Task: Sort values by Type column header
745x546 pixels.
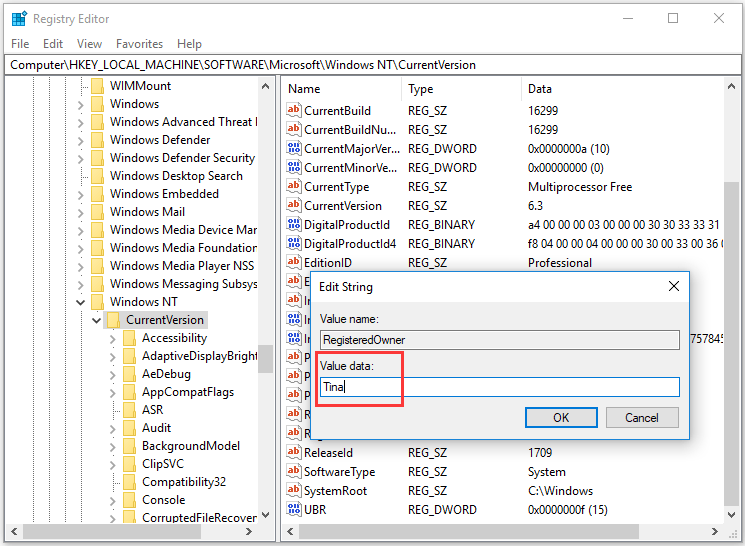Action: pyautogui.click(x=462, y=89)
